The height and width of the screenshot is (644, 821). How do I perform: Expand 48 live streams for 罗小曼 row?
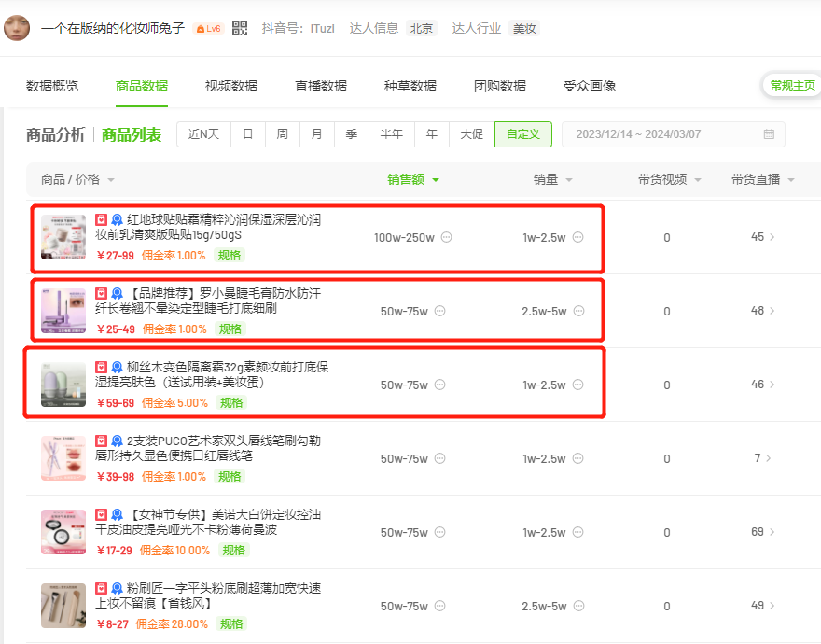762,311
